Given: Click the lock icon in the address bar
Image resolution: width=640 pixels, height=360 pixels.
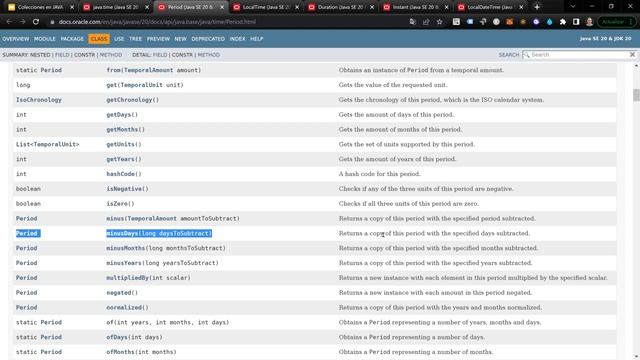Looking at the screenshot, I should click(52, 22).
